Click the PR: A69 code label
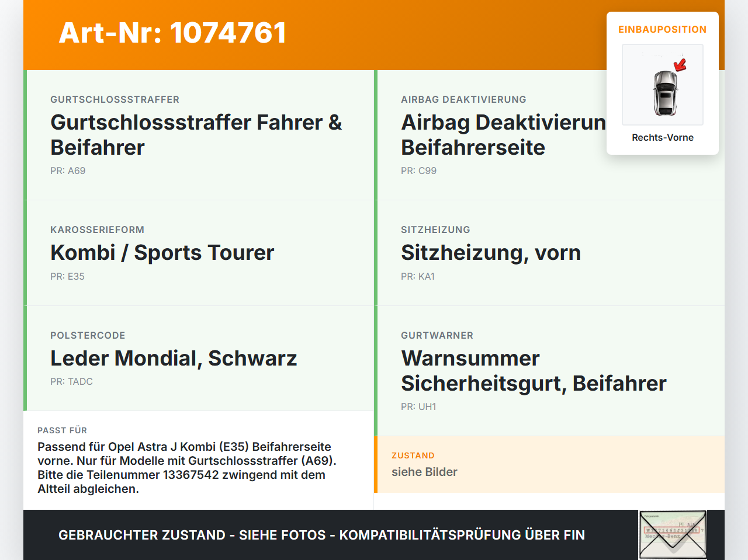Image resolution: width=748 pixels, height=560 pixels. pos(68,171)
